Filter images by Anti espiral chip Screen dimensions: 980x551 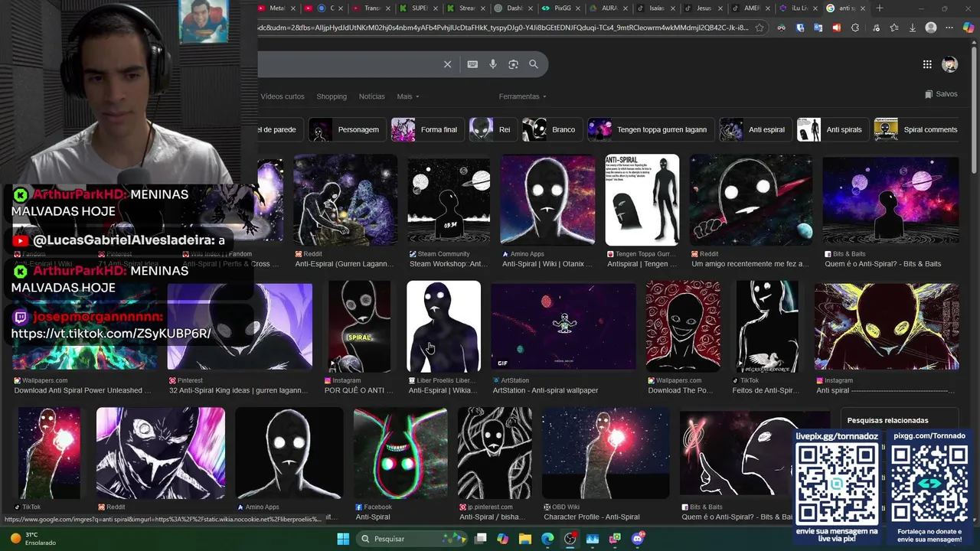(754, 129)
